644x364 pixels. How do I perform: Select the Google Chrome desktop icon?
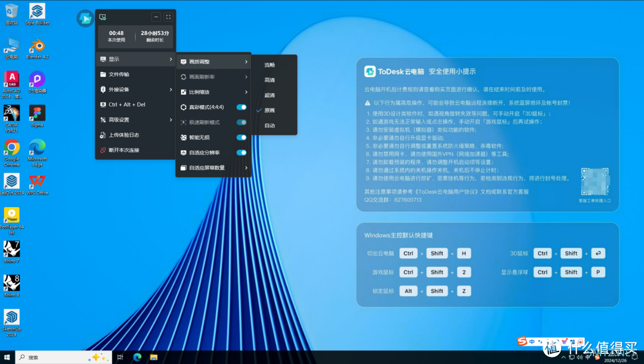[11, 153]
